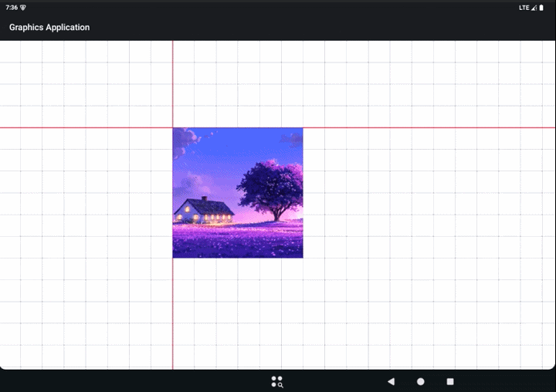Select the Graphics Application title text
This screenshot has width=556, height=392.
point(49,27)
